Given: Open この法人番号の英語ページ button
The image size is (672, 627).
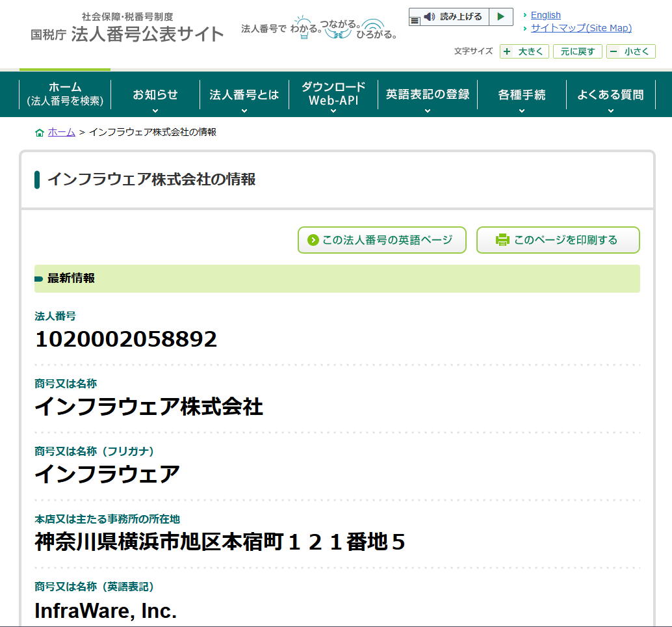Looking at the screenshot, I should point(382,240).
